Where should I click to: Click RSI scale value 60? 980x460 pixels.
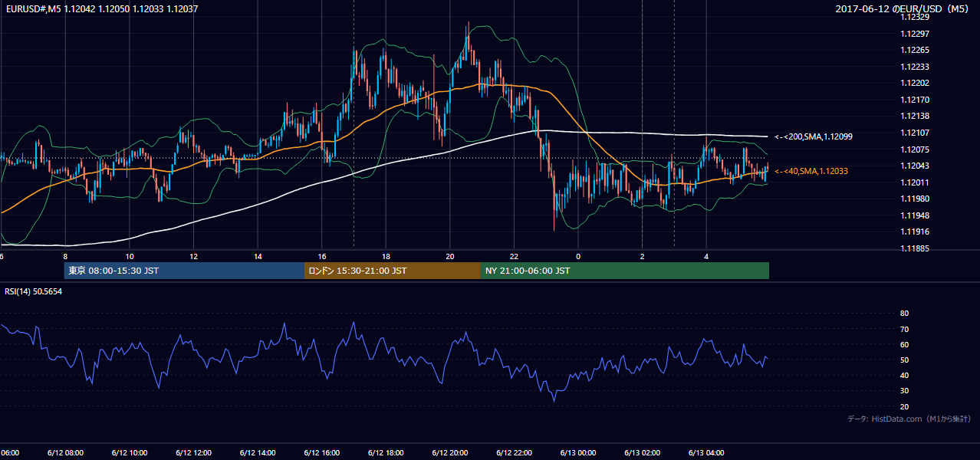pos(905,344)
